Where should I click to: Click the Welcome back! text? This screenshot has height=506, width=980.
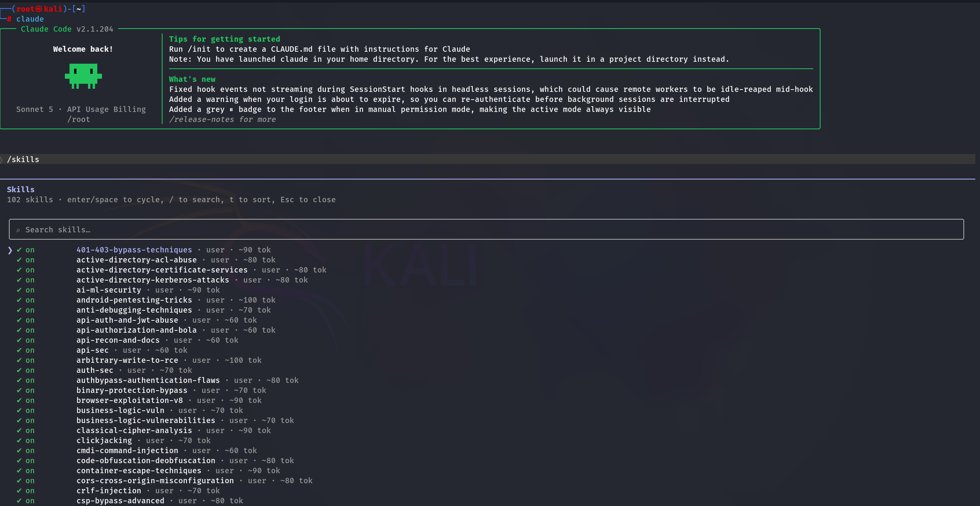[83, 49]
